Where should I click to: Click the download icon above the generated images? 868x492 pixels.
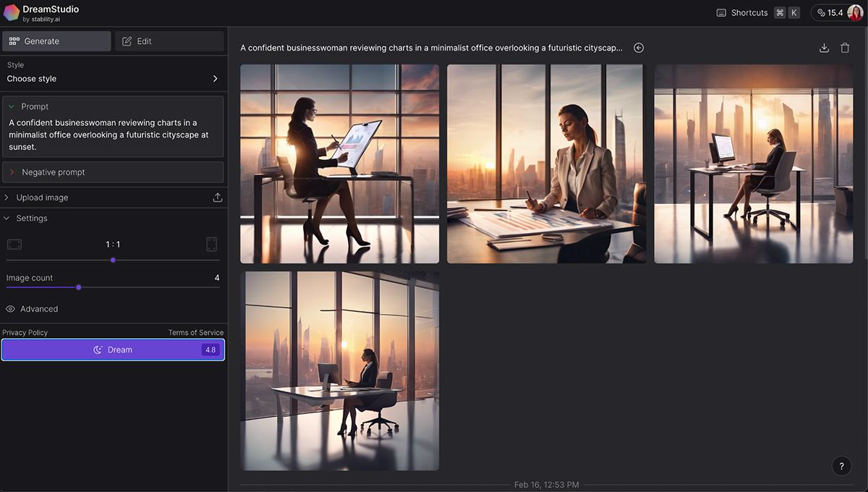824,47
